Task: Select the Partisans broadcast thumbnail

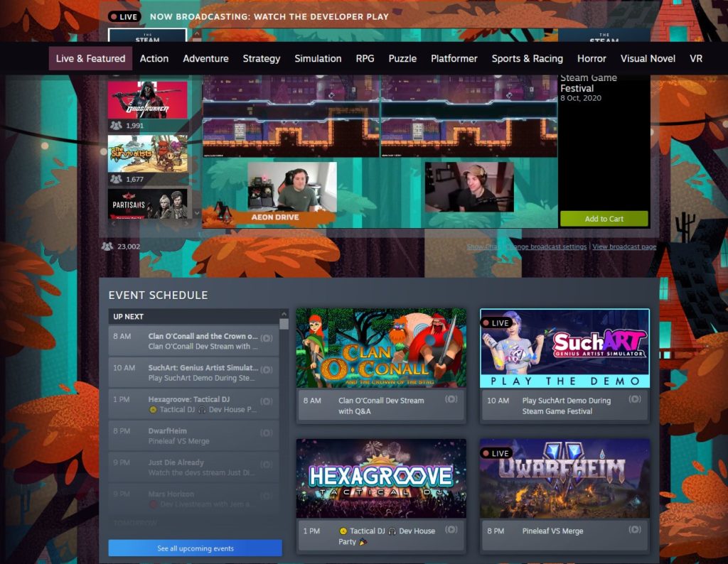Action: [x=148, y=203]
